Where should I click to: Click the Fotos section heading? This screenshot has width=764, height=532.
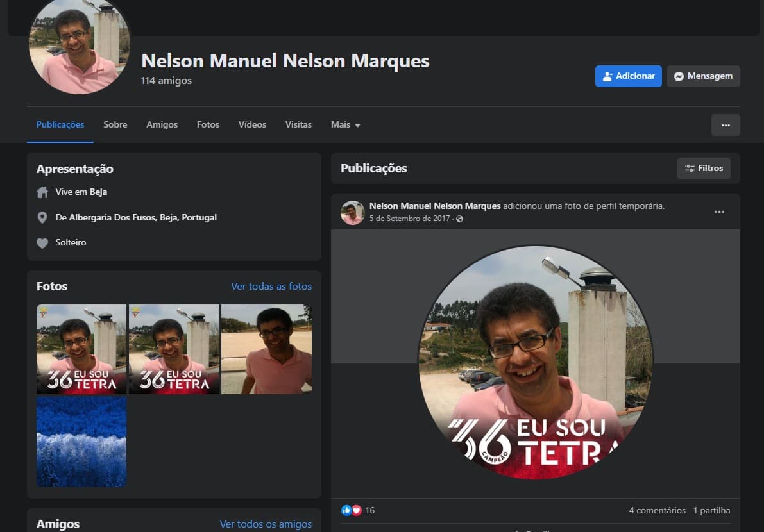pos(52,287)
